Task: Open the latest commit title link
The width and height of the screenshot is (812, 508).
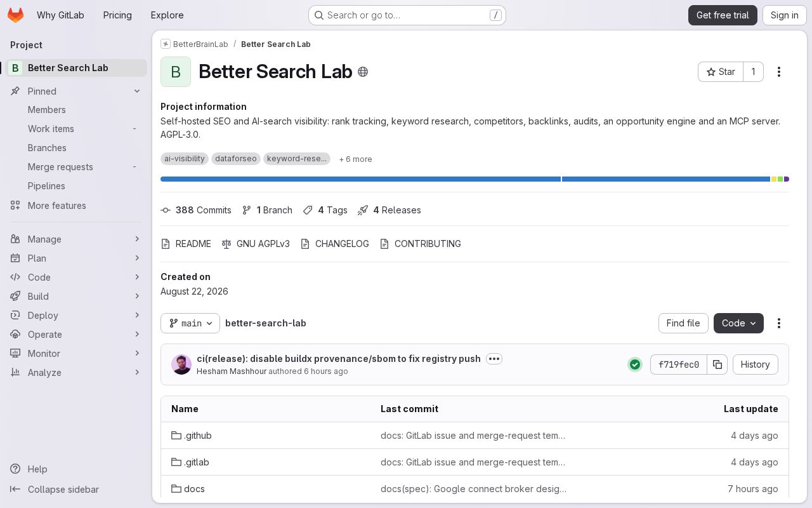Action: pyautogui.click(x=339, y=359)
